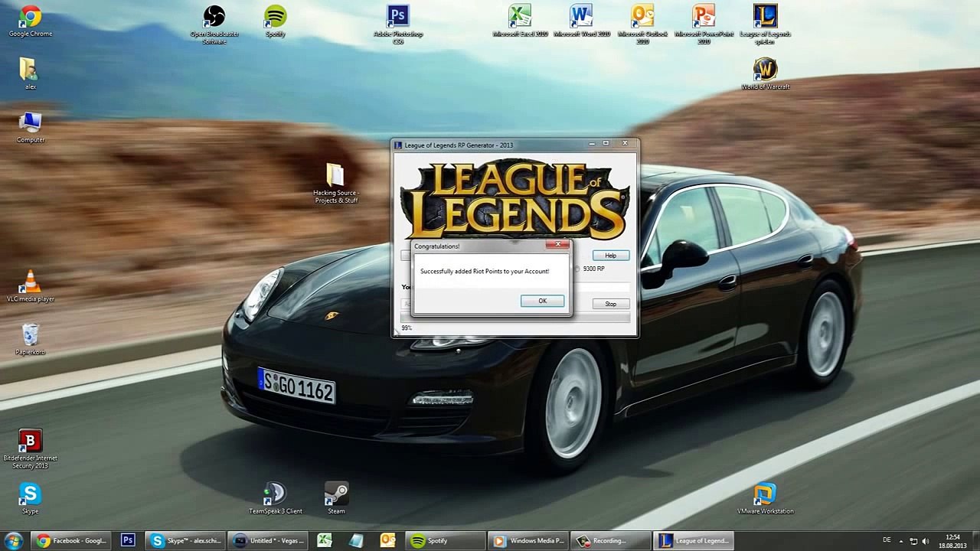
Task: Open Microsoft Excel 2010 desktop shortcut
Action: pos(520,21)
